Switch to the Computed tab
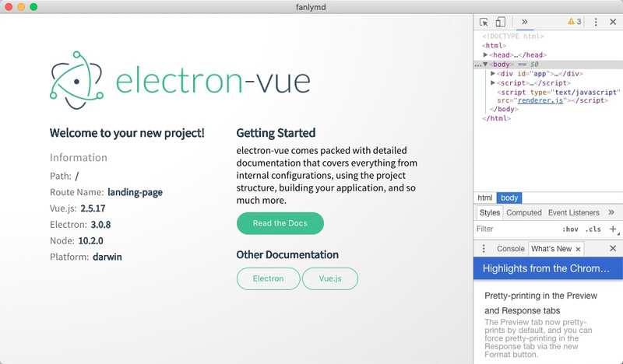Image resolution: width=623 pixels, height=364 pixels. point(523,212)
